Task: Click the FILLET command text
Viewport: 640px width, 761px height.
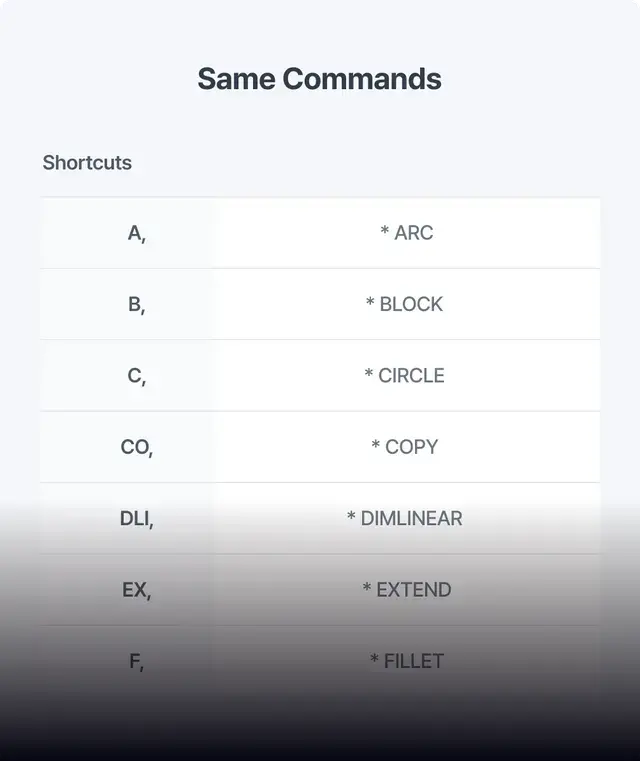Action: point(414,661)
